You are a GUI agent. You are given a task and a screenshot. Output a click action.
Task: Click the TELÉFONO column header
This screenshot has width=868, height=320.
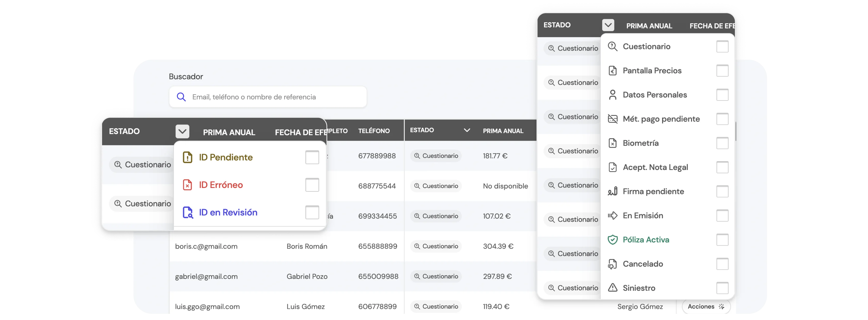pyautogui.click(x=374, y=131)
